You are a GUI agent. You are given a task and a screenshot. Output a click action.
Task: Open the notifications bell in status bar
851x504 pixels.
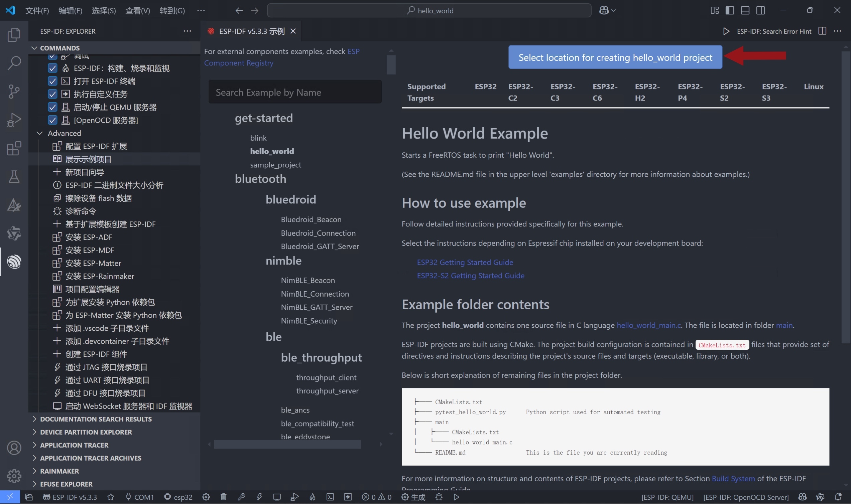point(838,497)
